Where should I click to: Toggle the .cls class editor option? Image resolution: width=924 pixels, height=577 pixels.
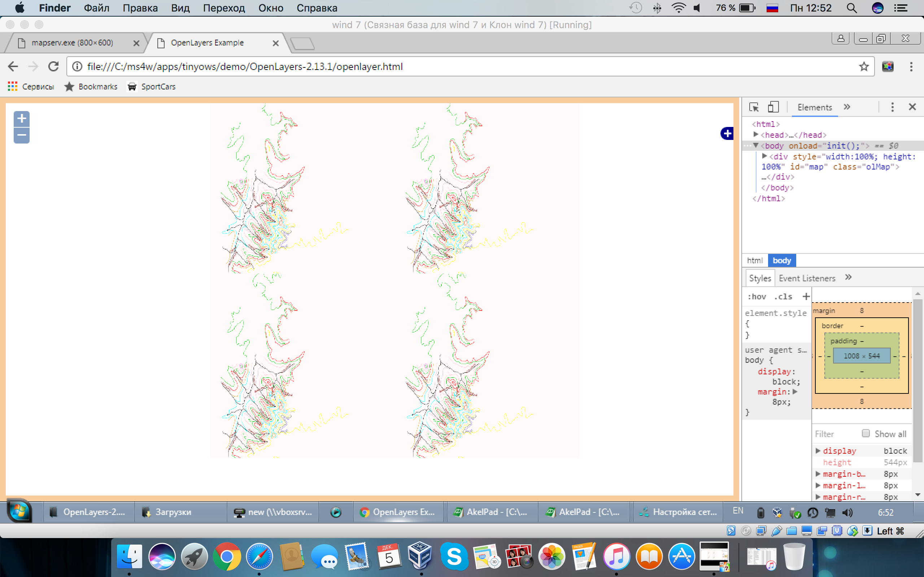pos(783,296)
